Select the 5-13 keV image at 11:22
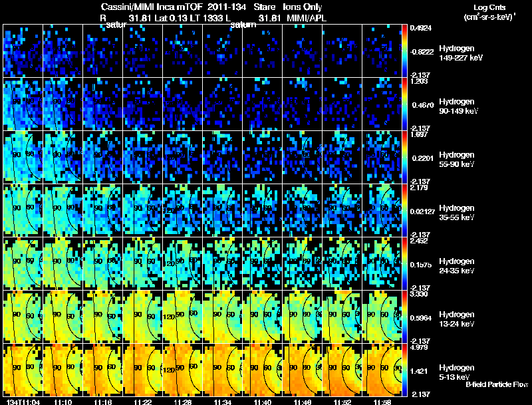This screenshot has height=405, width=532. click(143, 370)
